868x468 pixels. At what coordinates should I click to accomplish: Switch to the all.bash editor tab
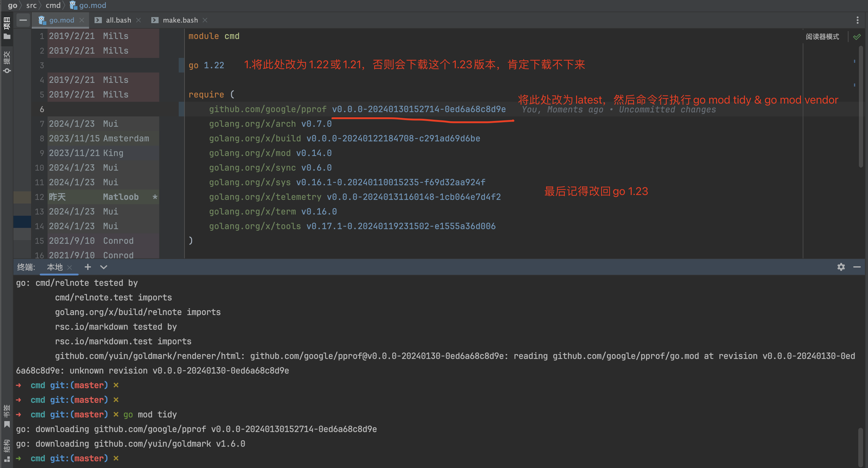coord(118,20)
